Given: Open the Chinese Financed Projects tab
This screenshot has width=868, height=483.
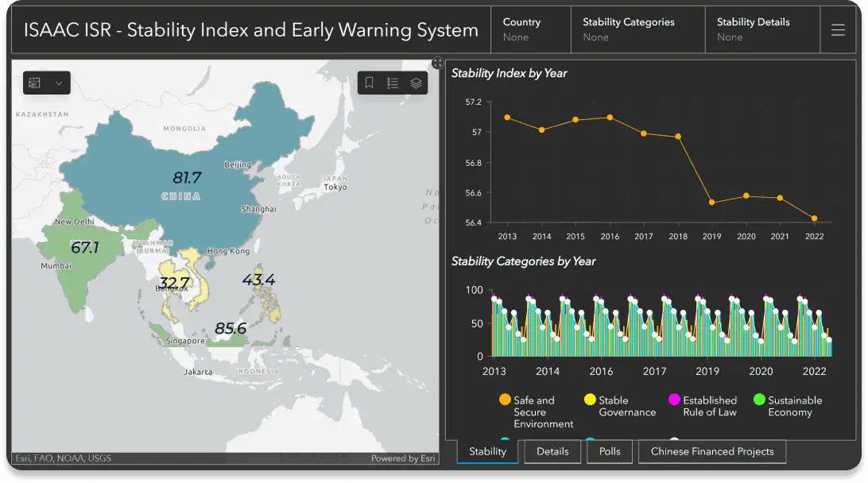Looking at the screenshot, I should pyautogui.click(x=712, y=451).
